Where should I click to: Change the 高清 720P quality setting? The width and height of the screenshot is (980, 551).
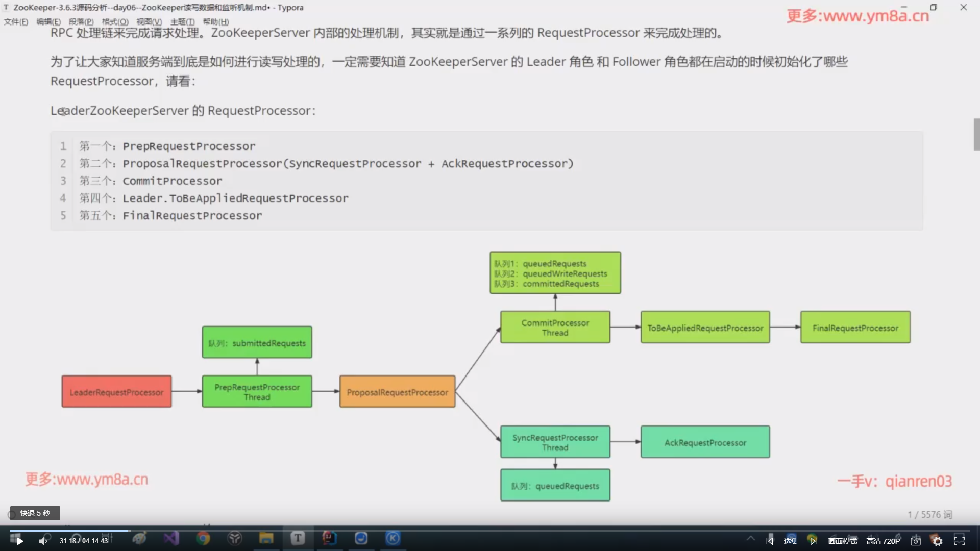(883, 541)
